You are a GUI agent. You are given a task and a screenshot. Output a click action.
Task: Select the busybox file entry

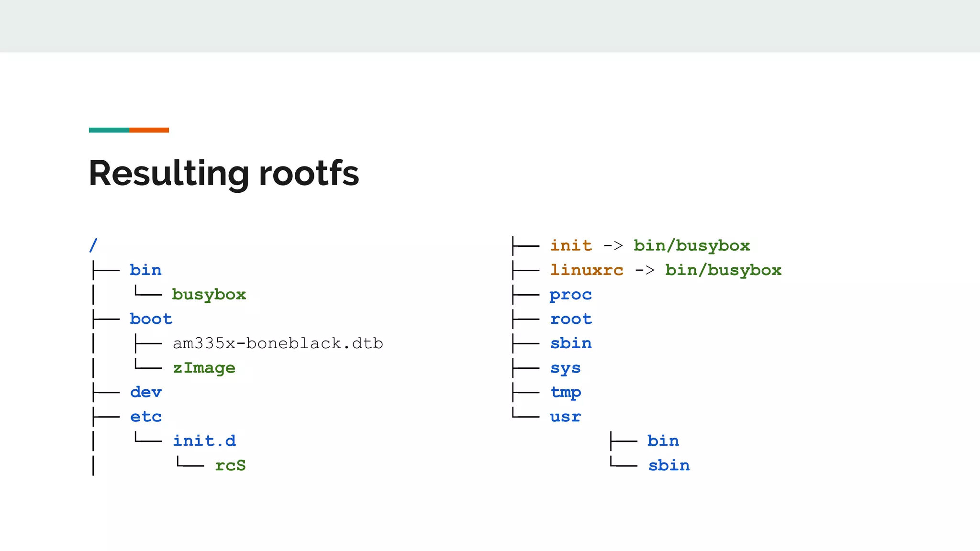[x=209, y=294]
